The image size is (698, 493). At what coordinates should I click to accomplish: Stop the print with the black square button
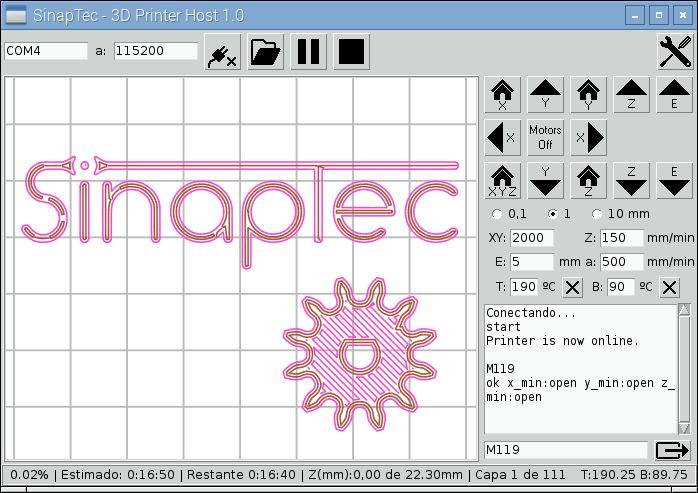click(x=352, y=52)
